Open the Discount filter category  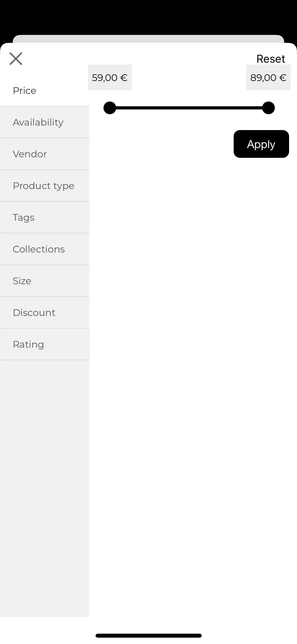pos(45,312)
